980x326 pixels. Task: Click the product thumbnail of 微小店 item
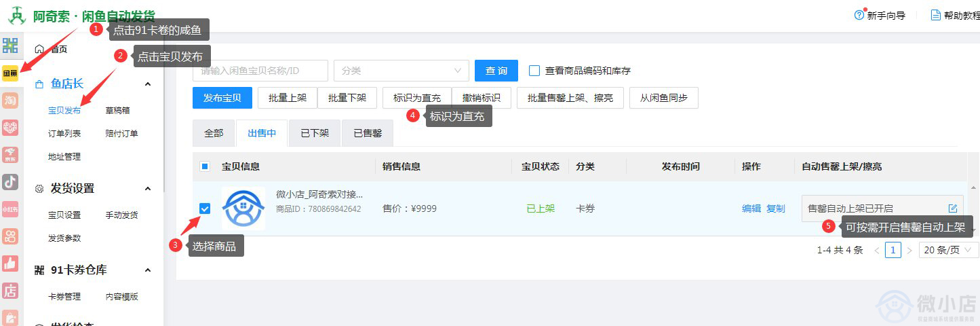pos(243,208)
